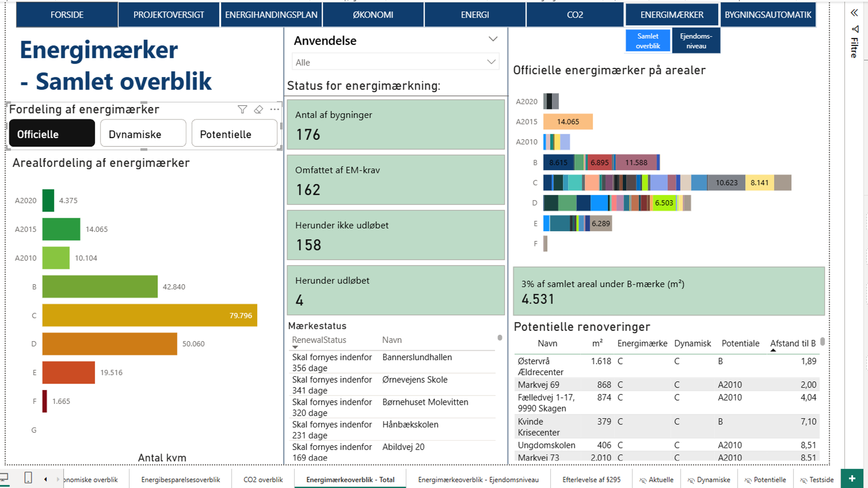Click the Ejendomsniveau button
Viewport: 868px width, 488px height.
coord(696,41)
